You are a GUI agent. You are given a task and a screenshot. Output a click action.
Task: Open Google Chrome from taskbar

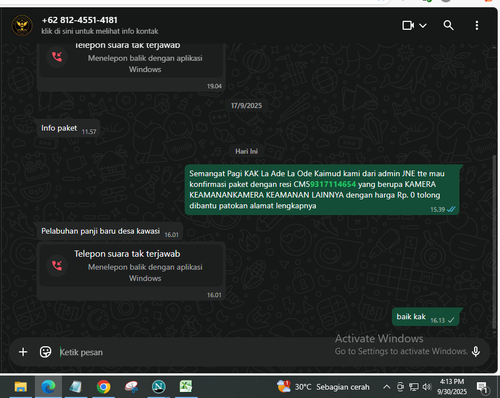click(x=103, y=387)
